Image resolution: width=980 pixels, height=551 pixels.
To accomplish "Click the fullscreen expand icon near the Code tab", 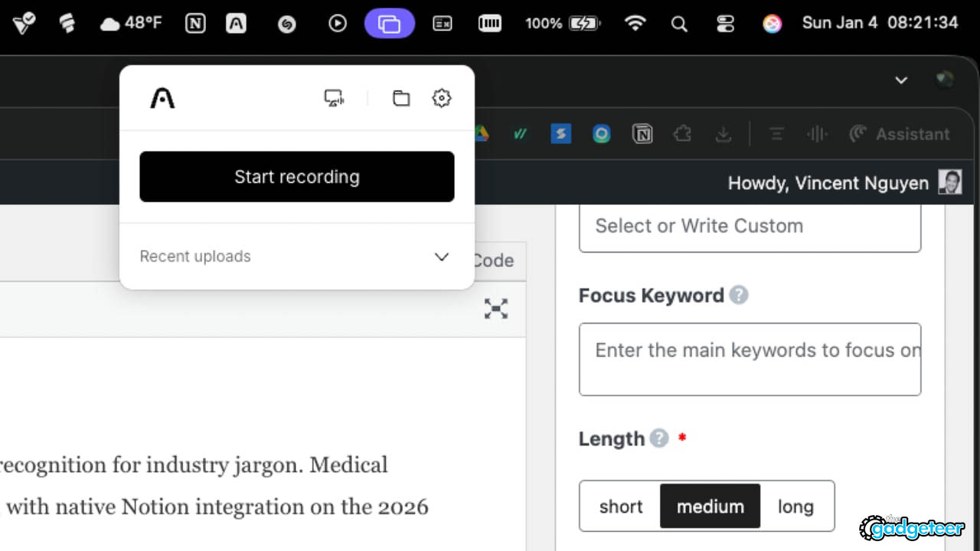I will tap(496, 308).
